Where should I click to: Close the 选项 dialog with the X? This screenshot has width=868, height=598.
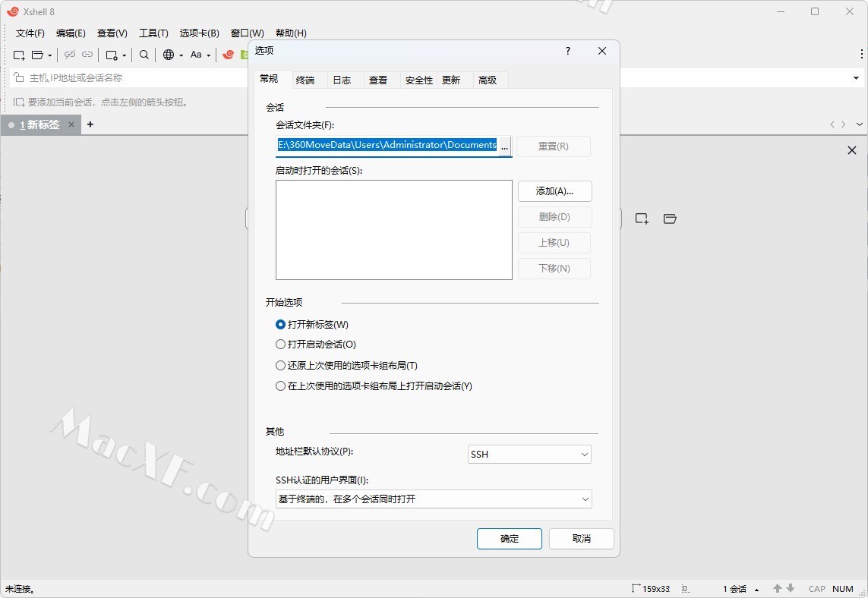(602, 51)
